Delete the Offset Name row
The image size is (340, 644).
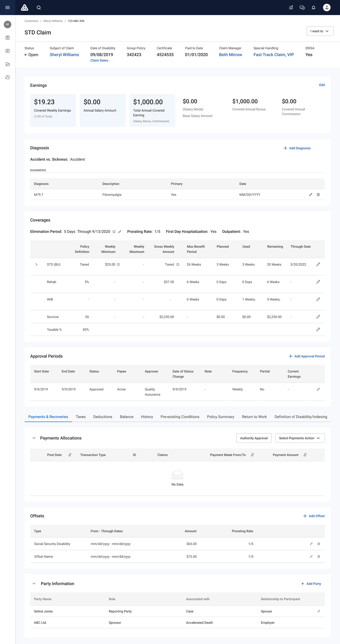[x=319, y=556]
